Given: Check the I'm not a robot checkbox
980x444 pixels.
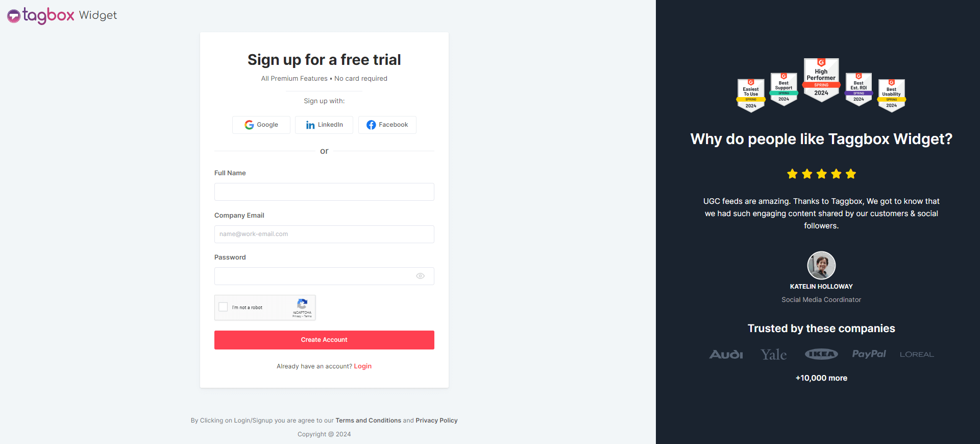Looking at the screenshot, I should pyautogui.click(x=223, y=307).
